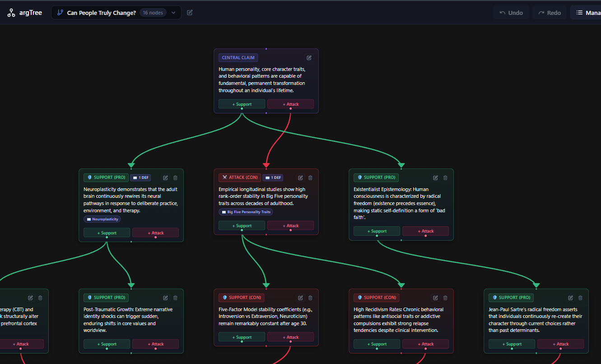
Task: Delete the Five-Factor Model node
Action: tap(310, 298)
